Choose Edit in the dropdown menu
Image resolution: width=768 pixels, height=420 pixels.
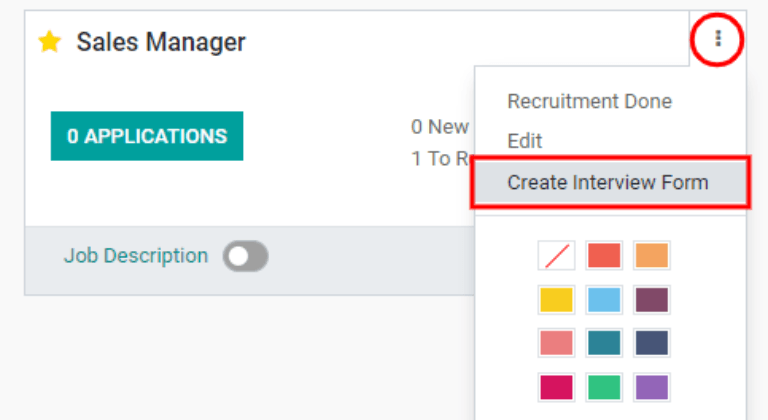(524, 141)
